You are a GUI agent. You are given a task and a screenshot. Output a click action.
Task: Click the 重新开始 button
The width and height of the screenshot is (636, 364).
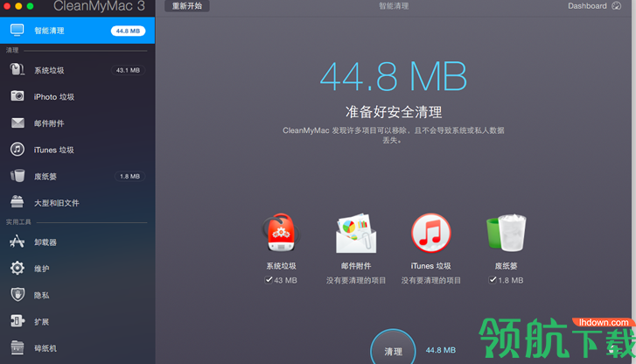pyautogui.click(x=187, y=6)
